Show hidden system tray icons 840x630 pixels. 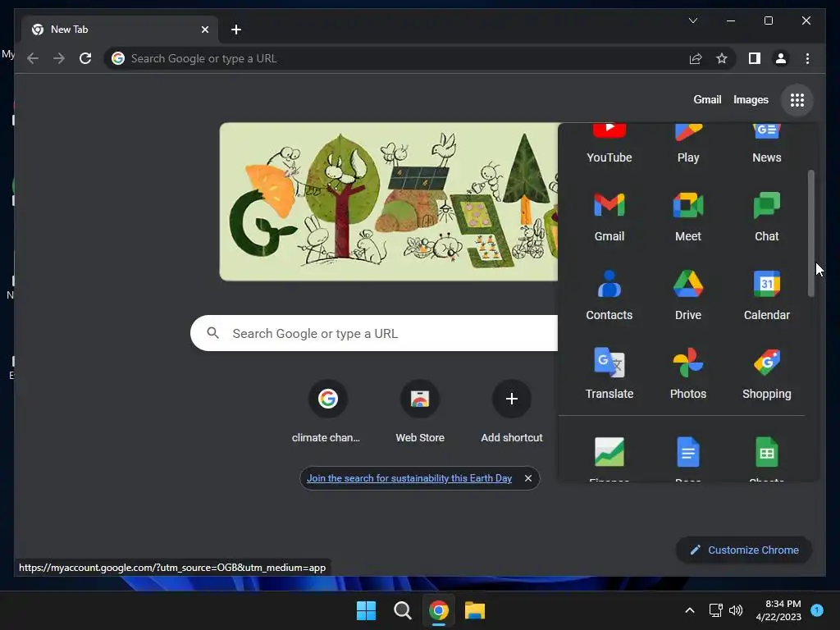(690, 610)
